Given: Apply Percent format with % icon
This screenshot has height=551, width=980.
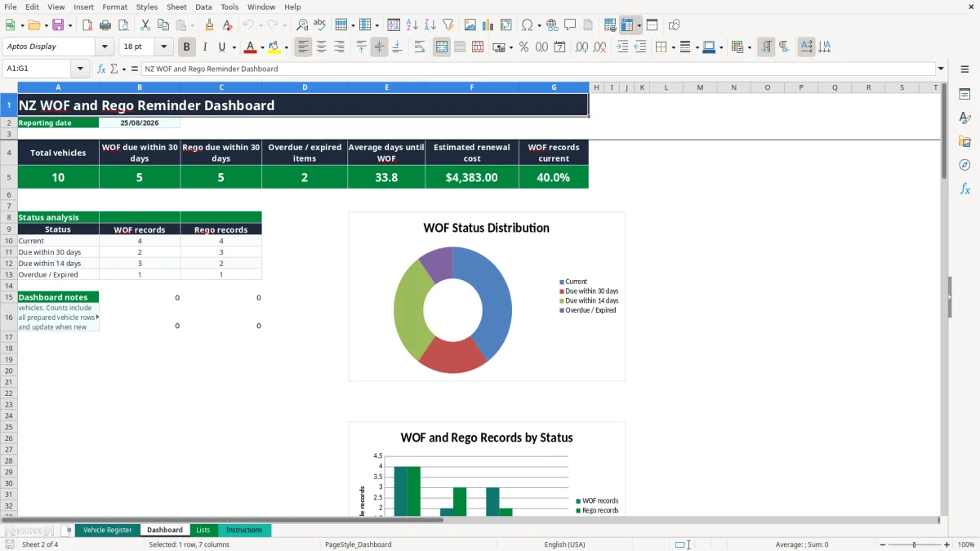Looking at the screenshot, I should coord(523,47).
